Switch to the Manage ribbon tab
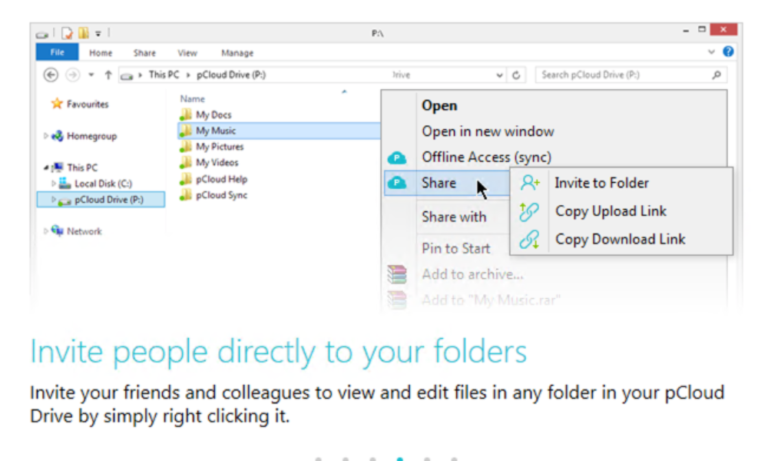The height and width of the screenshot is (461, 768). point(237,53)
